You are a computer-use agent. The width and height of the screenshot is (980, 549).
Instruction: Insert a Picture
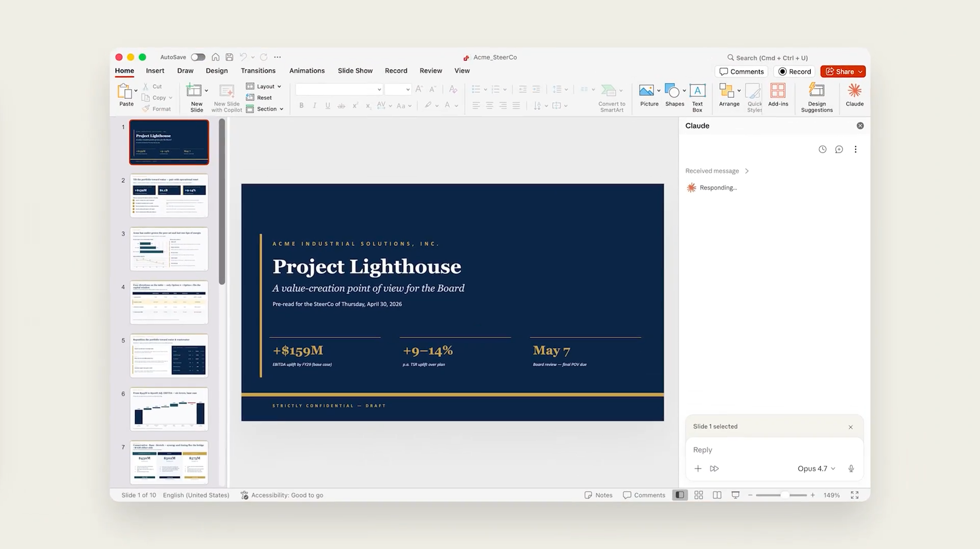coord(649,95)
